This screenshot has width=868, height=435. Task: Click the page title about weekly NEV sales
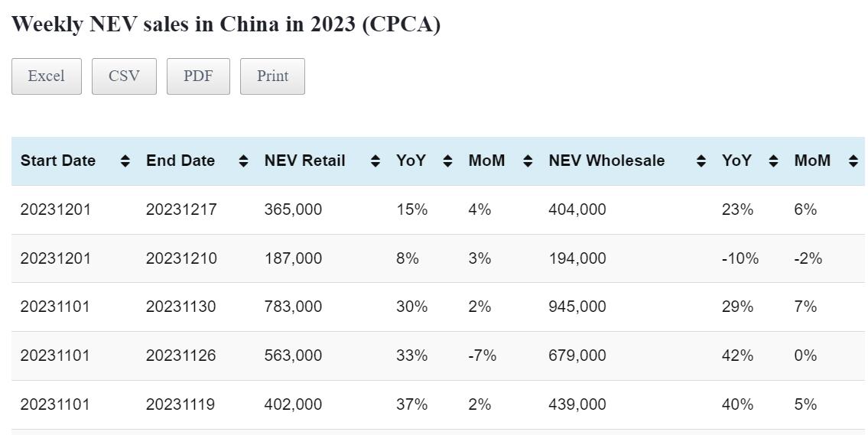(226, 24)
